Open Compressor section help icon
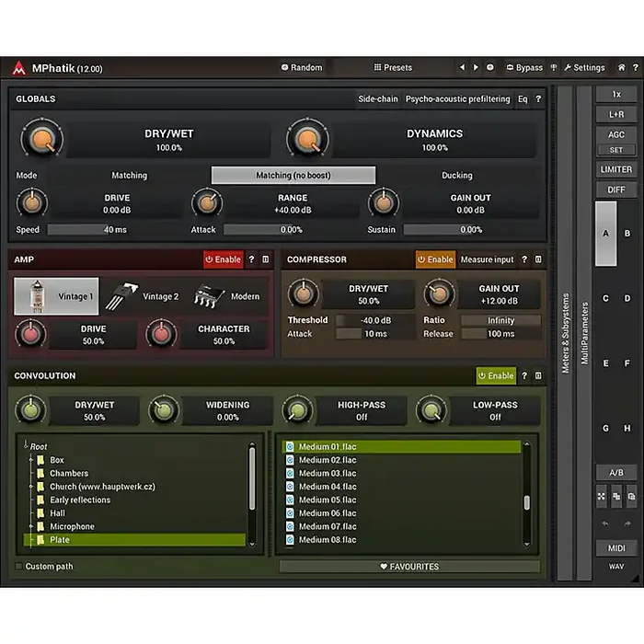The width and height of the screenshot is (644, 644). (x=524, y=259)
